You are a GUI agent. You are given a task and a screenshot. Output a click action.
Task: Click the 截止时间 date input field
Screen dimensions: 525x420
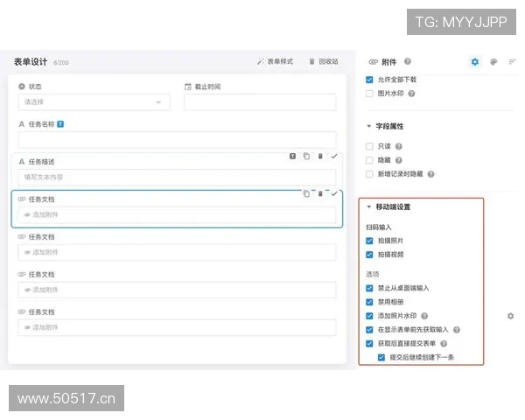coord(260,102)
